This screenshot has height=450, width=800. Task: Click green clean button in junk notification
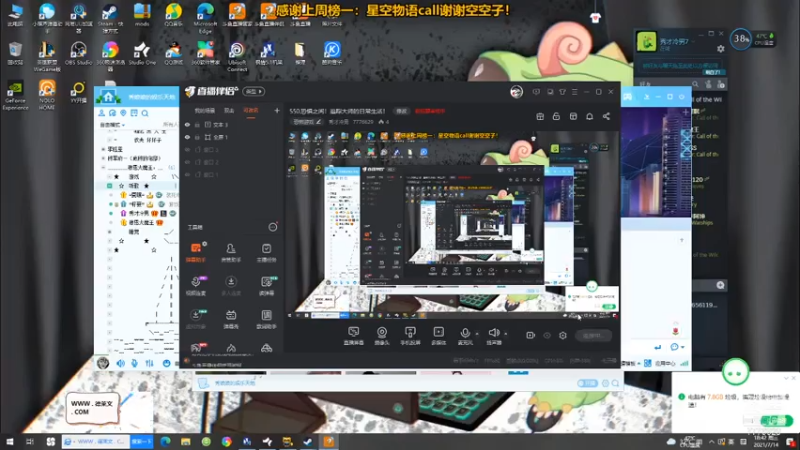click(x=776, y=420)
